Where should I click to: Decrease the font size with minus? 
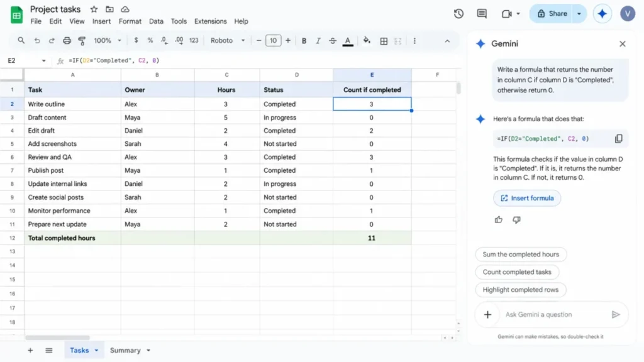pyautogui.click(x=258, y=41)
